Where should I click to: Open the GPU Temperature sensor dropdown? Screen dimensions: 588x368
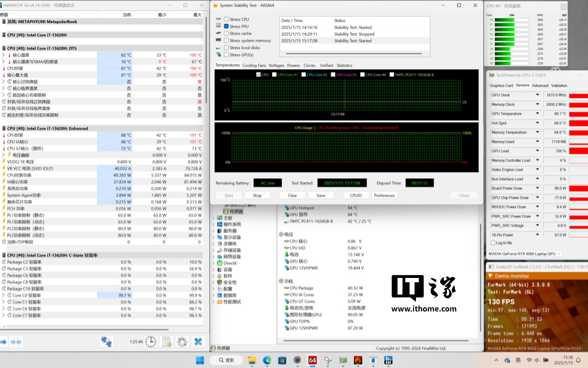537,114
